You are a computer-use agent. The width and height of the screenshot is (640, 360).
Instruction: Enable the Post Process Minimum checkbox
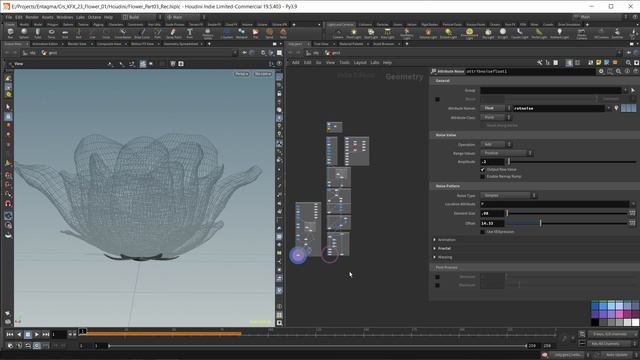point(438,277)
